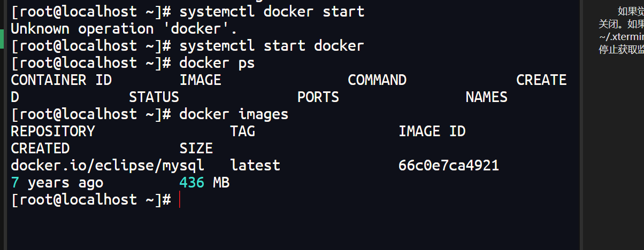This screenshot has width=644, height=250.
Task: Click the 'systemctl docker start' command text
Action: 272,12
